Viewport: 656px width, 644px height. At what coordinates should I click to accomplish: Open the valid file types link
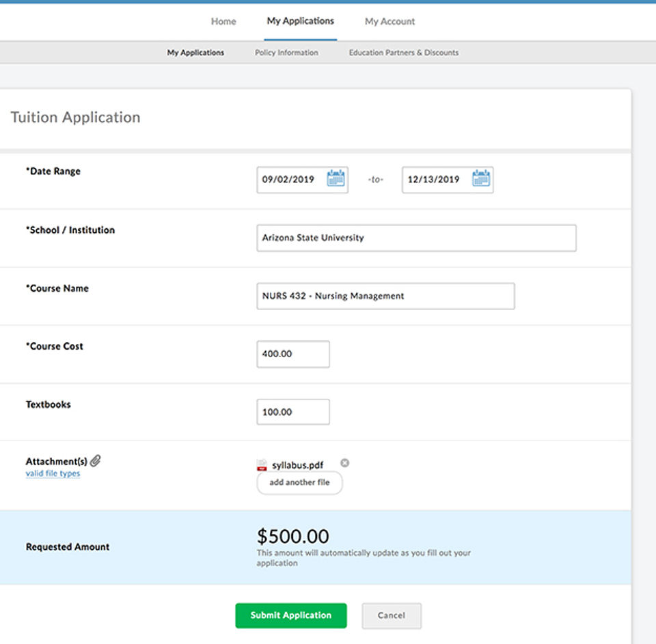[x=53, y=473]
